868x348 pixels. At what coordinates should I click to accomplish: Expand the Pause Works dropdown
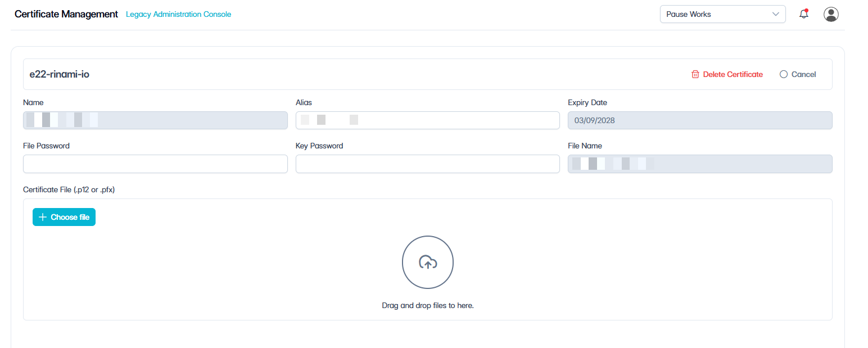[x=722, y=14]
